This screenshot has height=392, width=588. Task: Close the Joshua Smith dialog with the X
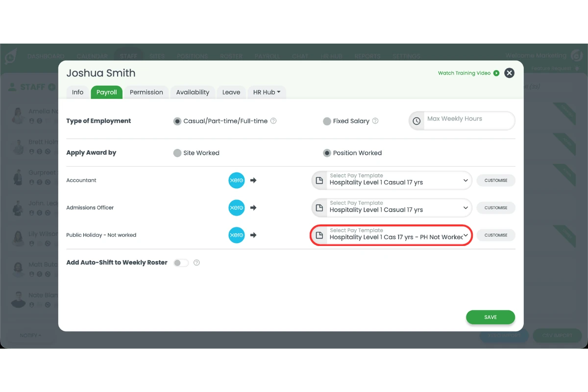point(510,73)
